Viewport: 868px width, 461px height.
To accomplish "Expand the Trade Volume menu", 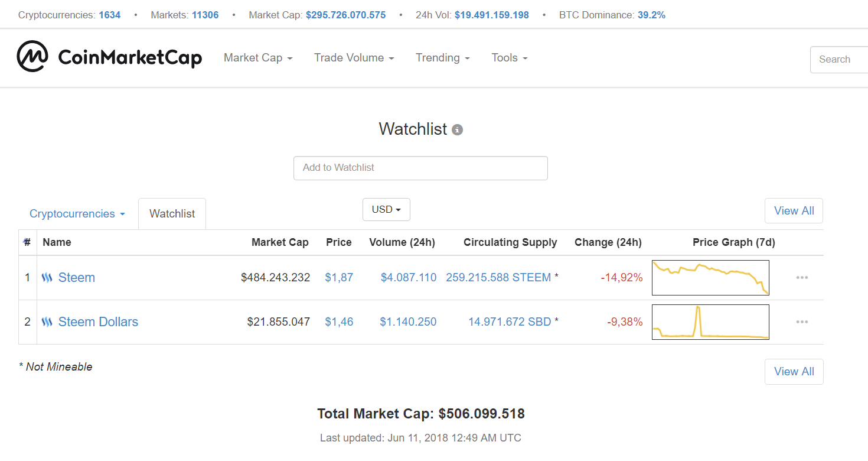I will click(x=354, y=58).
